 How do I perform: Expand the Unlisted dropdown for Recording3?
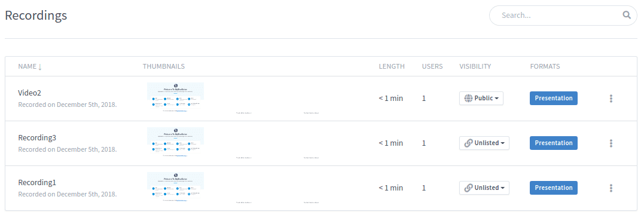pos(484,143)
